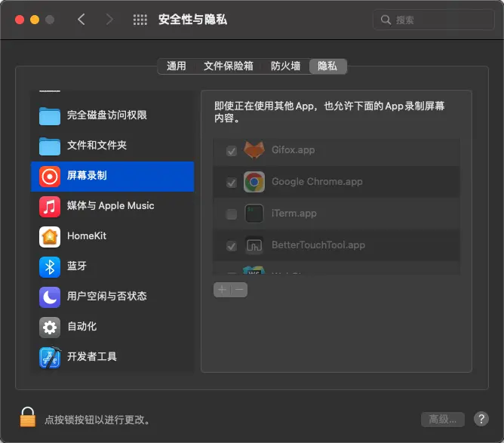Click the 搜索 search field
Screen dimensions: 504x443
[x=433, y=20]
